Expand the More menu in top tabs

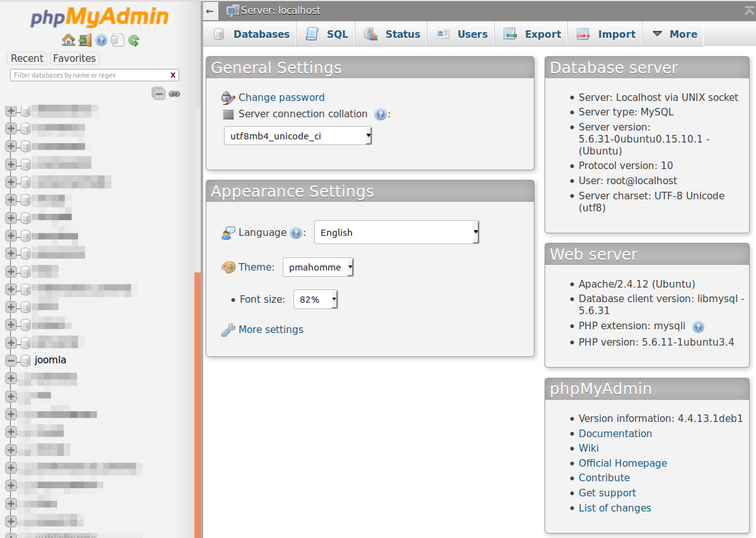674,34
